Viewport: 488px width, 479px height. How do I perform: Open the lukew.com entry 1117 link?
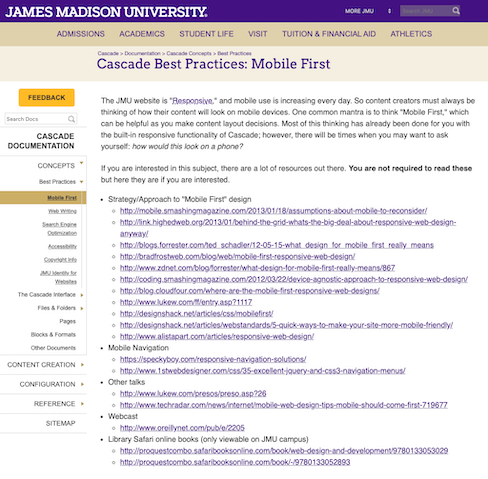(x=186, y=302)
